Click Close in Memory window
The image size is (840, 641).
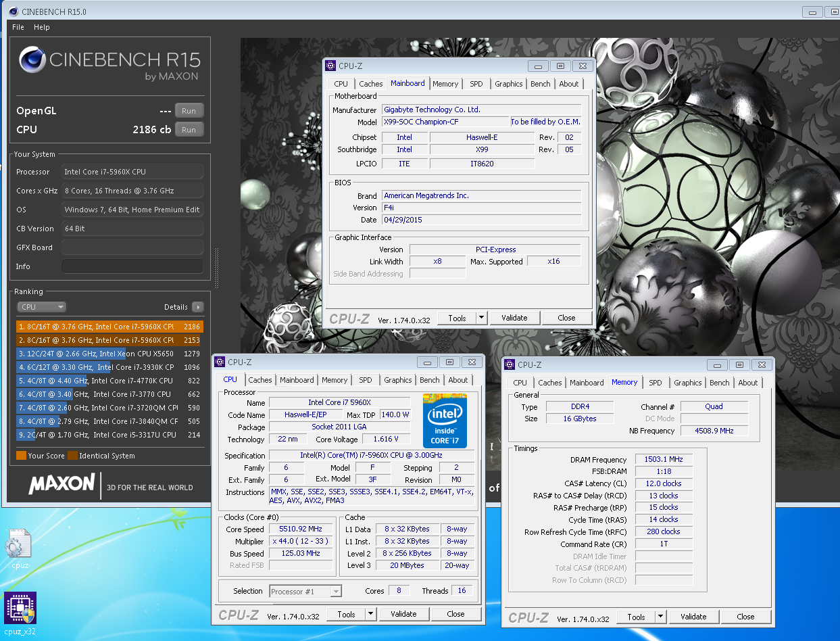[745, 617]
